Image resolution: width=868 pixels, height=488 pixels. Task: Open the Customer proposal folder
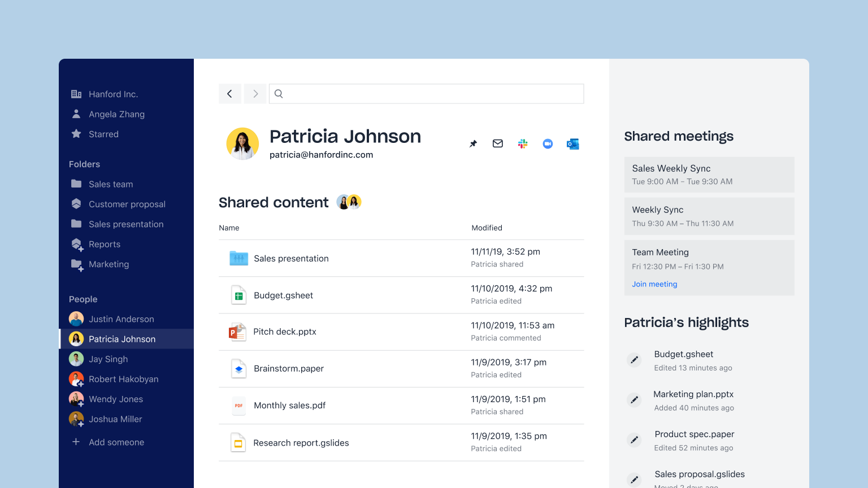click(x=127, y=204)
